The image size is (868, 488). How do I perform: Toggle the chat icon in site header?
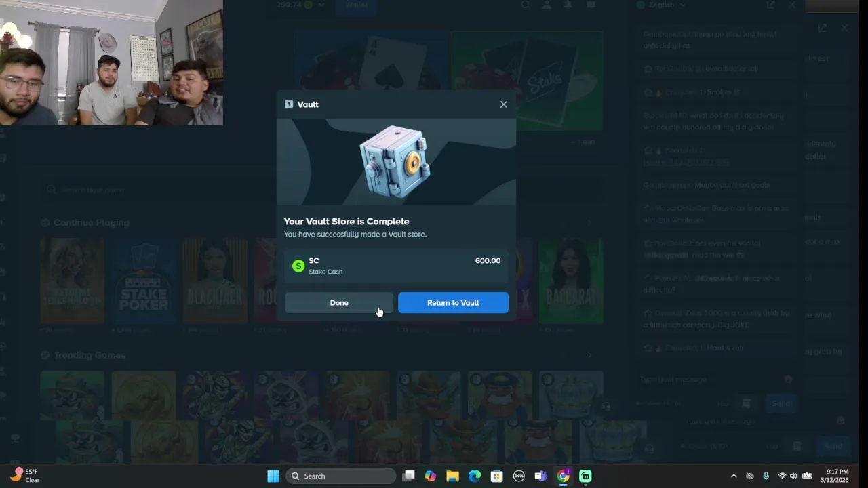coord(591,5)
